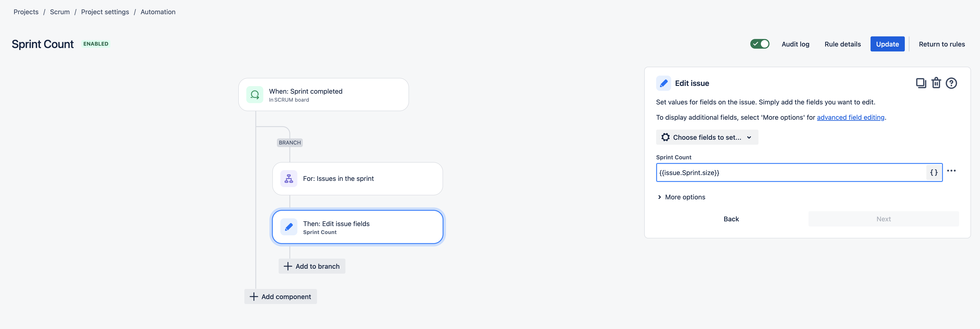This screenshot has width=980, height=329.
Task: Open Rule details
Action: click(842, 44)
